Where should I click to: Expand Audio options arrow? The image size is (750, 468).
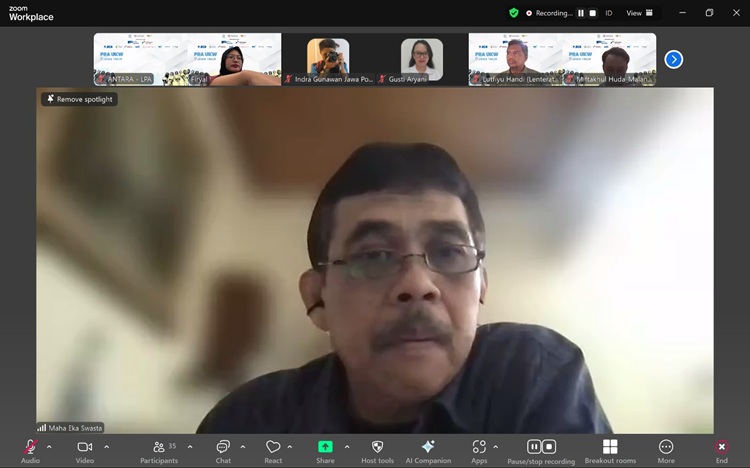tap(49, 447)
